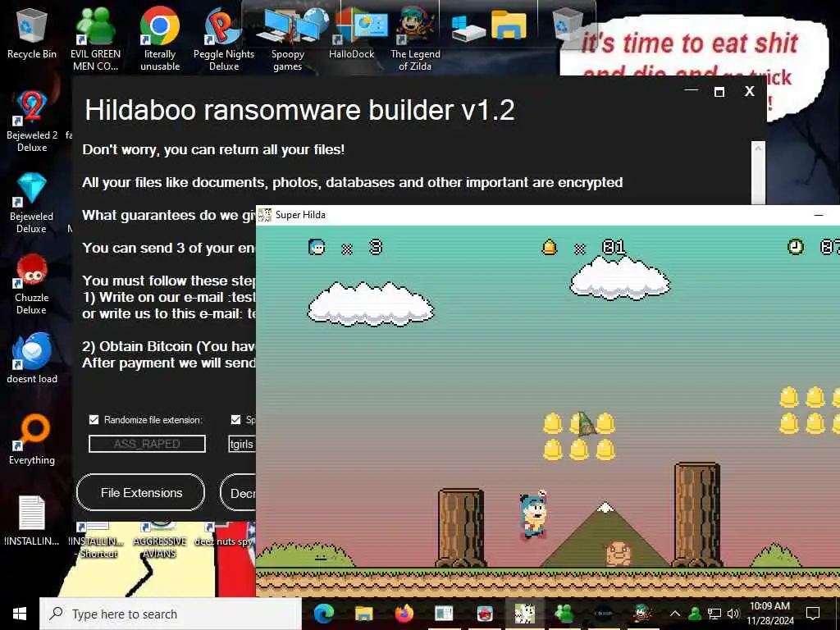
Task: Select the Thunderbird shortcut labeled doesnt load
Action: tap(32, 358)
